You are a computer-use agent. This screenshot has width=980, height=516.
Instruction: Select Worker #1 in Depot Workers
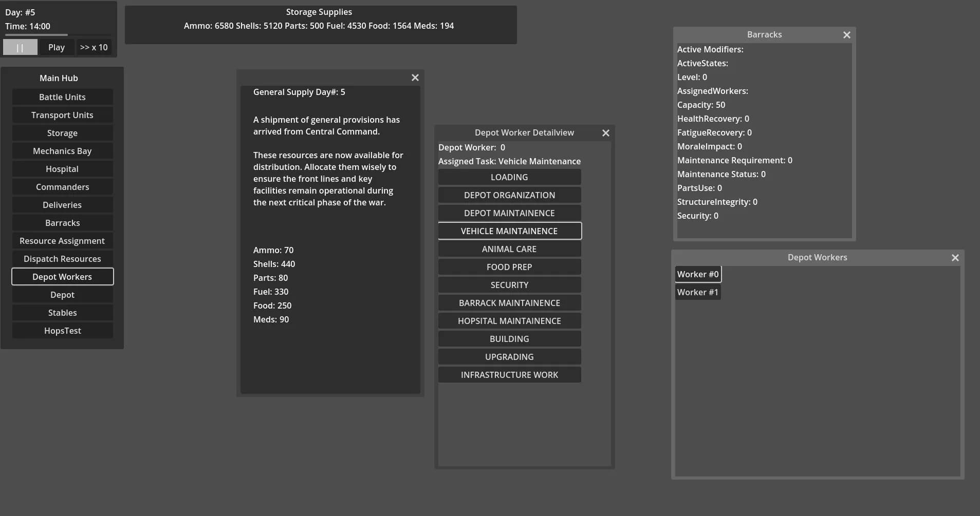(698, 292)
